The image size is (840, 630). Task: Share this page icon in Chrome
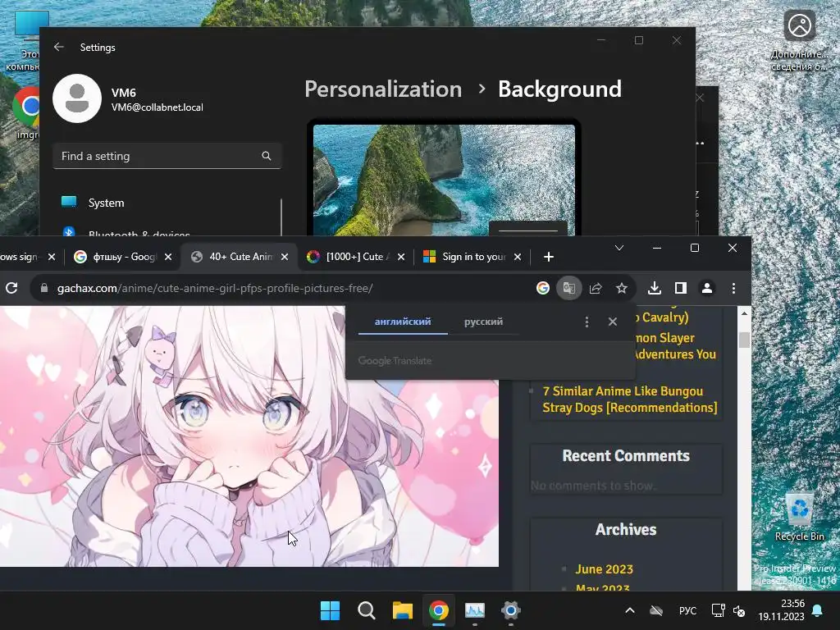tap(596, 288)
